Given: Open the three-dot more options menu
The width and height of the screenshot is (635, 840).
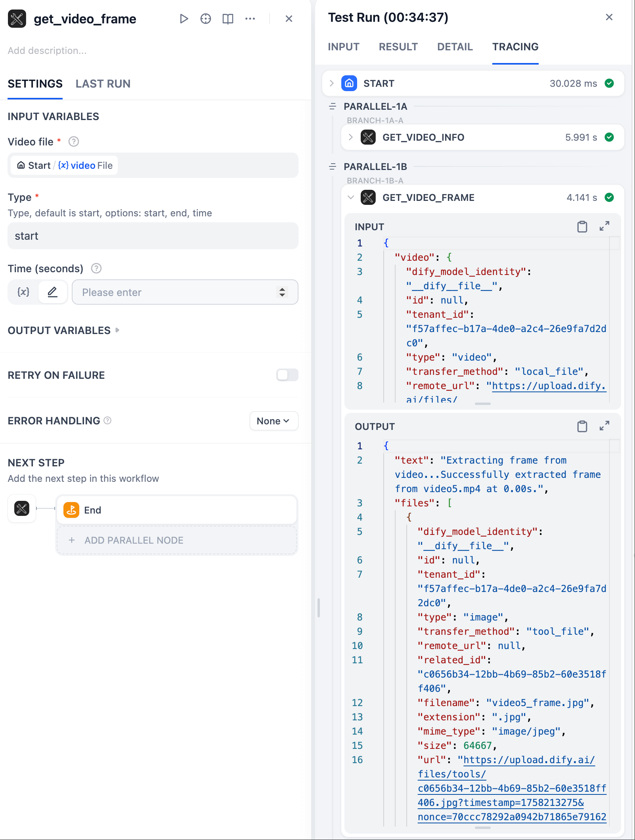Looking at the screenshot, I should pos(250,19).
